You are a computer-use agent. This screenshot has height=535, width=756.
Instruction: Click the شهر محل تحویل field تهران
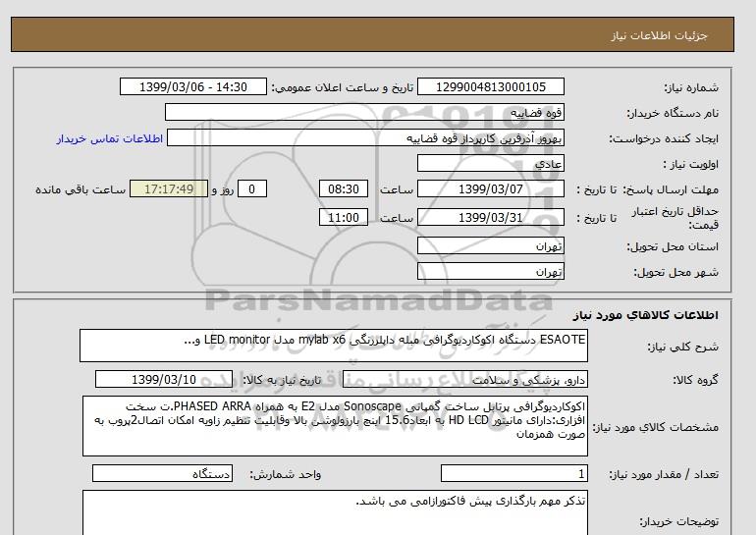coord(490,271)
